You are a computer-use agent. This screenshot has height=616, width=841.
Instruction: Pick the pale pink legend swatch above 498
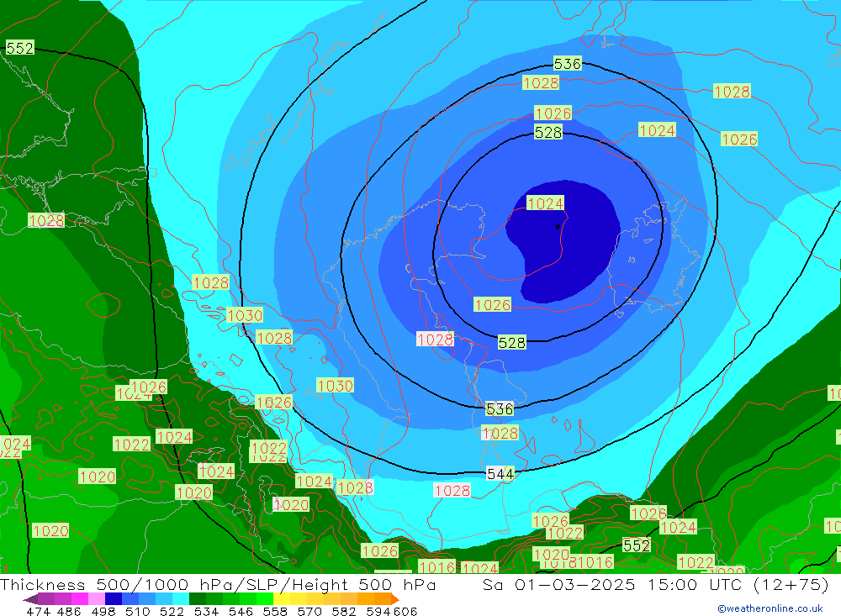coord(97,599)
